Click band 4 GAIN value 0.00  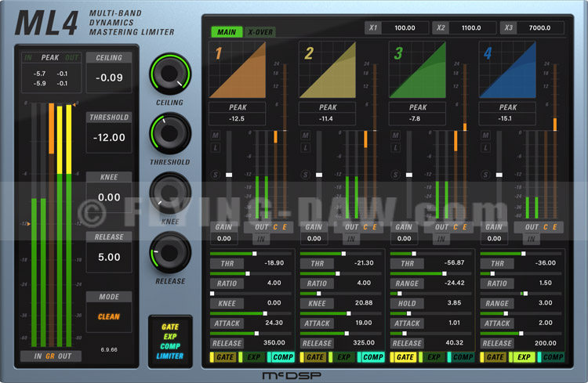tap(494, 238)
